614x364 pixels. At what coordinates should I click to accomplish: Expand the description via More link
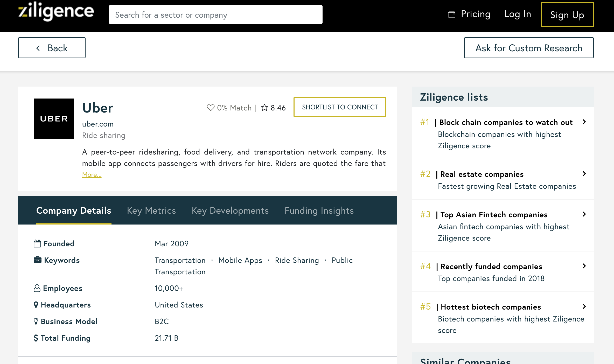point(92,175)
